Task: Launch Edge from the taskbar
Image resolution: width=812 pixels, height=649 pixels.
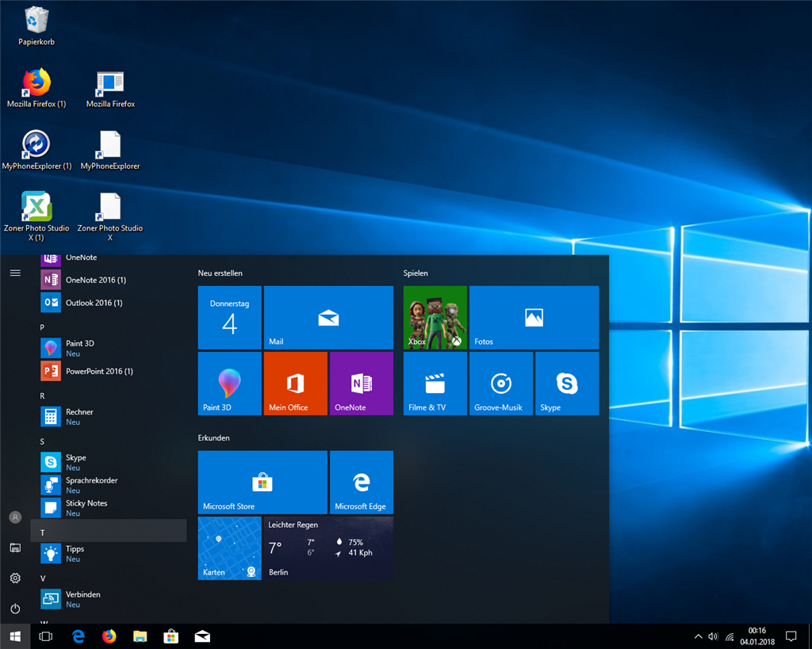Action: click(x=78, y=636)
